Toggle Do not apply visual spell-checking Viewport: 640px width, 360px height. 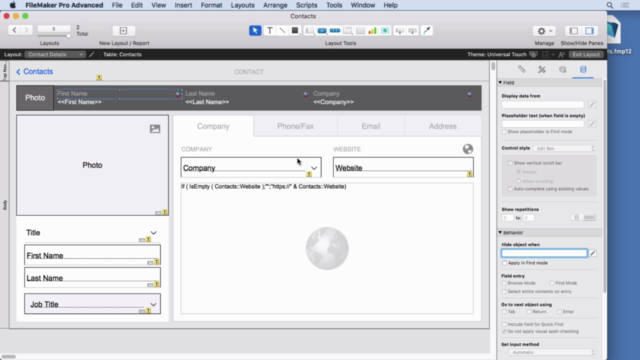[x=504, y=331]
